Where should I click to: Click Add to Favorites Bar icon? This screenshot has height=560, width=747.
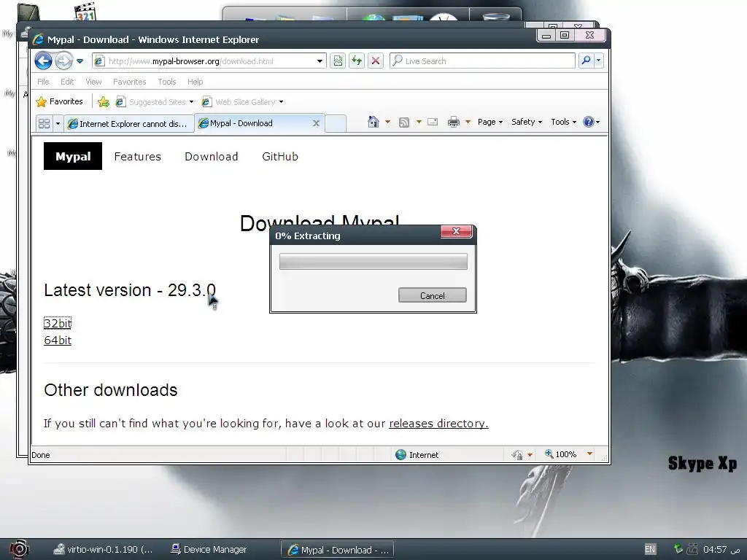(104, 101)
